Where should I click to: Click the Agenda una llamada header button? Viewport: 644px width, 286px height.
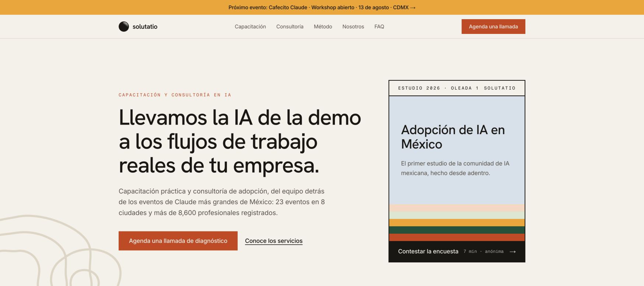[x=493, y=27]
